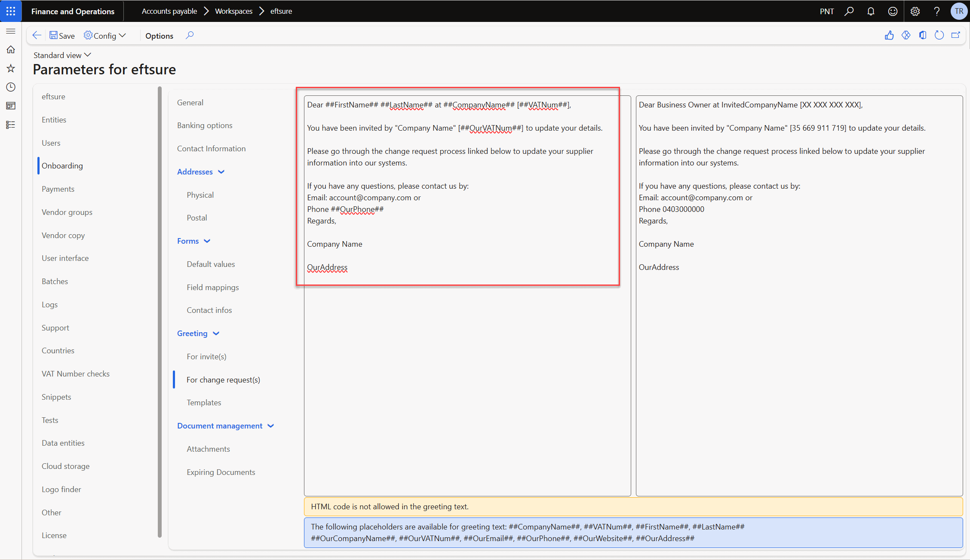Open global search in top bar

[849, 11]
